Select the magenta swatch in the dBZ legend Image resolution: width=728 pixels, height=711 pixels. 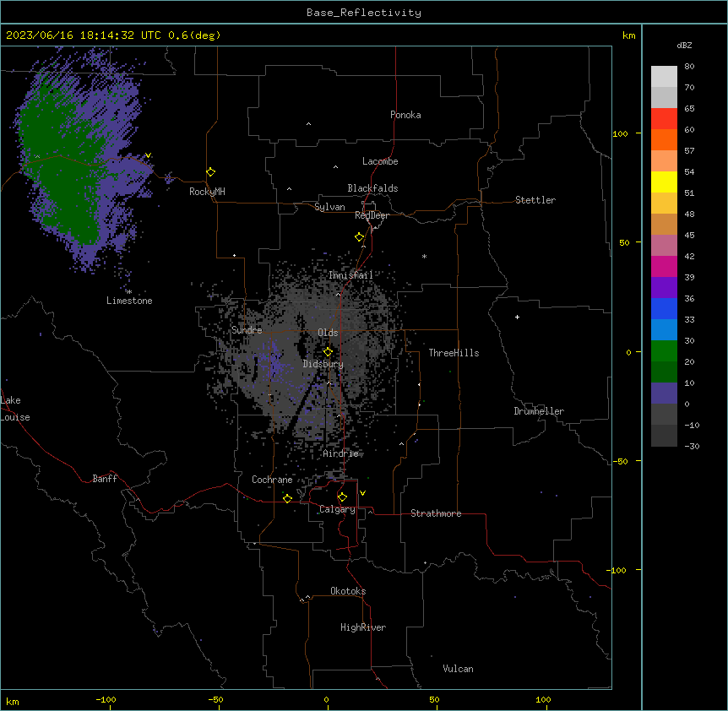pos(664,266)
